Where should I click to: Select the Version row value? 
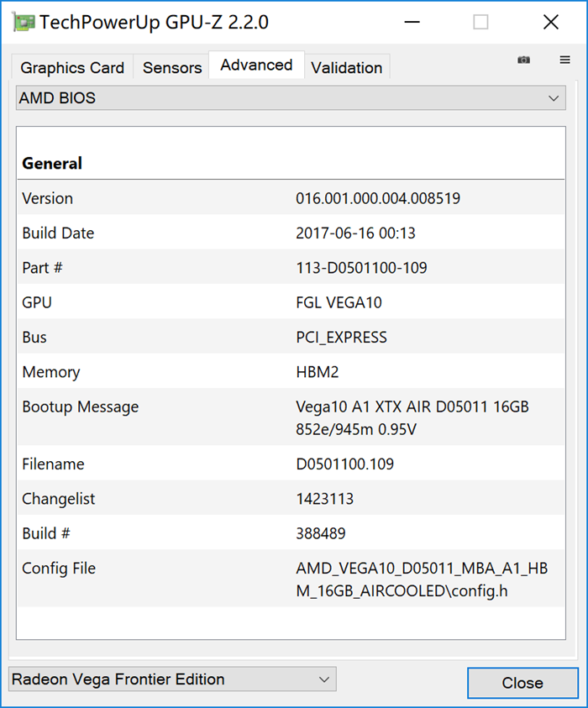tap(378, 198)
